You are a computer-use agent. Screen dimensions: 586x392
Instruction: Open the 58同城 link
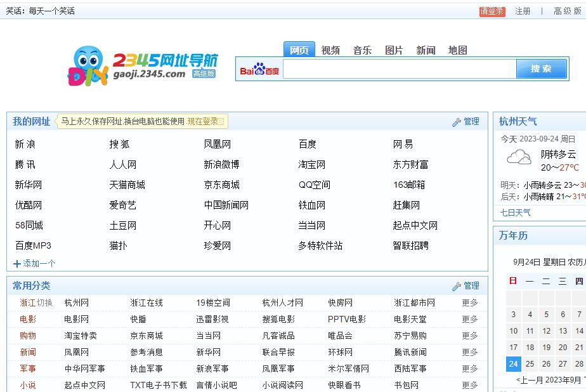pyautogui.click(x=29, y=225)
